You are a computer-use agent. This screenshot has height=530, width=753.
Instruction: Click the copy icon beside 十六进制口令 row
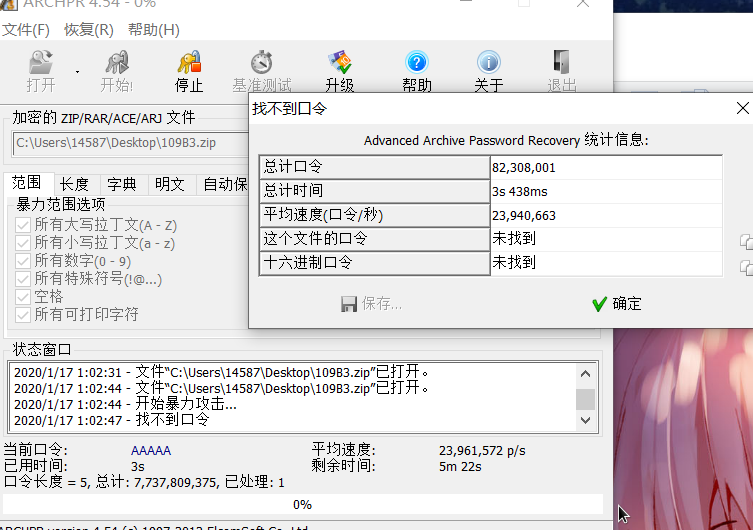[746, 267]
